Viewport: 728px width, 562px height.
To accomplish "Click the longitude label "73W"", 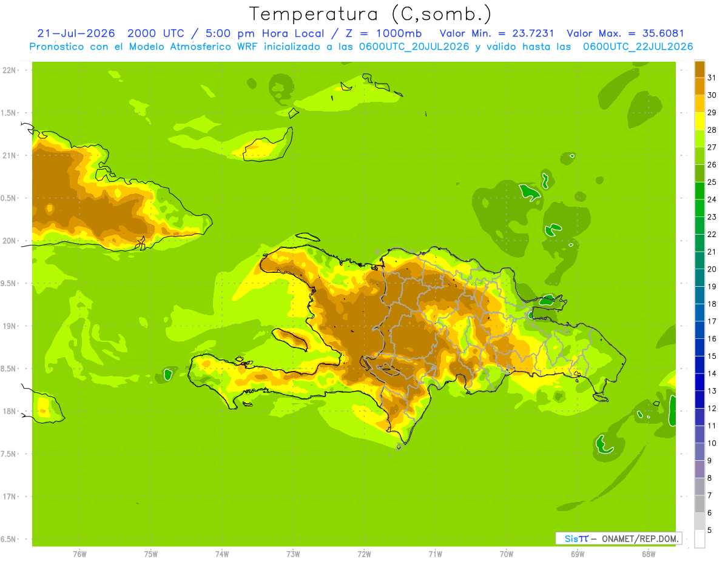I will coord(293,554).
